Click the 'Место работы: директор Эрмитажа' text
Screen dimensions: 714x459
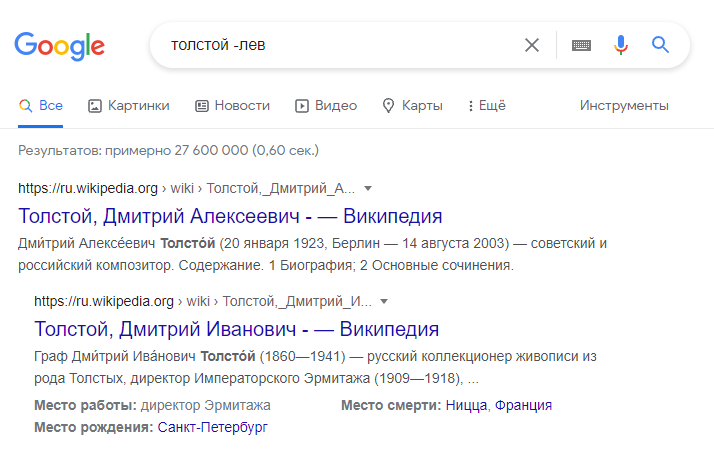click(x=152, y=405)
